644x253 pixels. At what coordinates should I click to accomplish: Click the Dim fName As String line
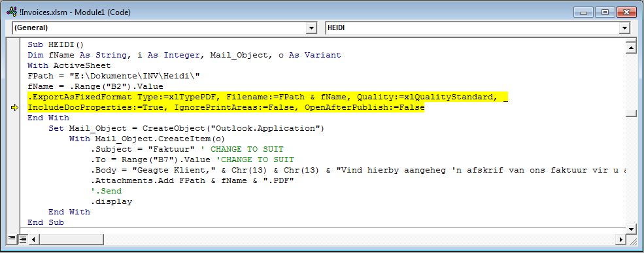coord(184,55)
